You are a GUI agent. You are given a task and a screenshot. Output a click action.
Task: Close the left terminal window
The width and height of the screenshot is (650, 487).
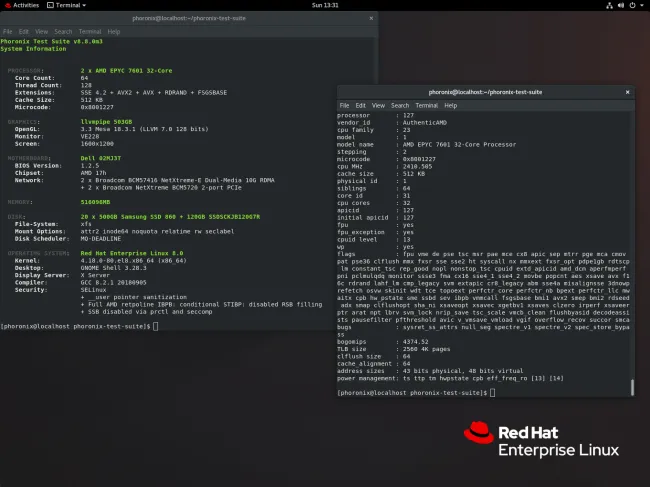click(370, 18)
